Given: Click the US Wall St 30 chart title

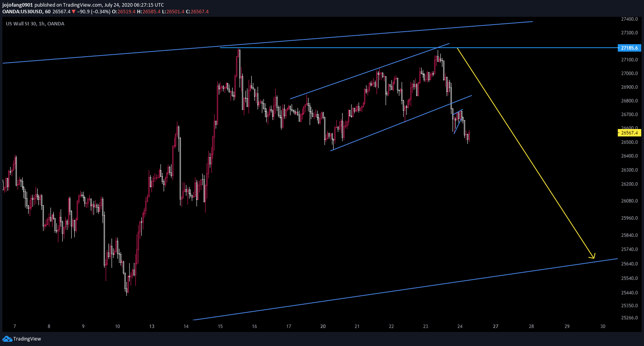Looking at the screenshot, I should pos(35,24).
